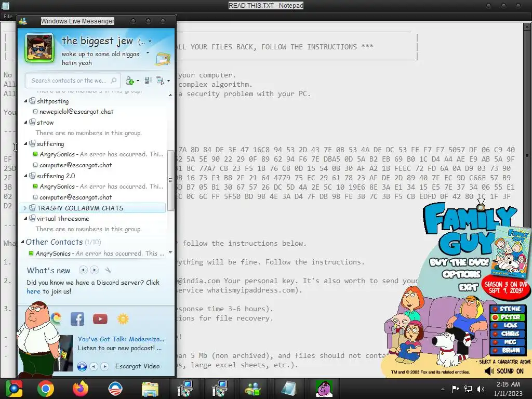Select the Meg character option
The height and width of the screenshot is (399, 532).
[507, 342]
